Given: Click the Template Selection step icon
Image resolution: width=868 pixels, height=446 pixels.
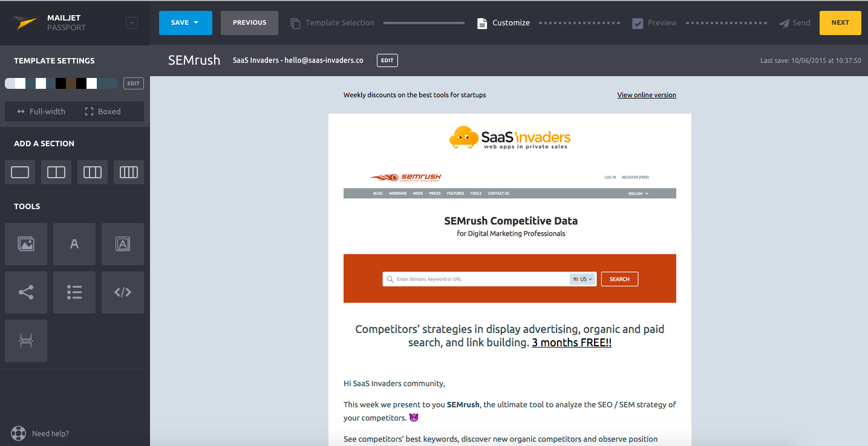Looking at the screenshot, I should pyautogui.click(x=295, y=23).
